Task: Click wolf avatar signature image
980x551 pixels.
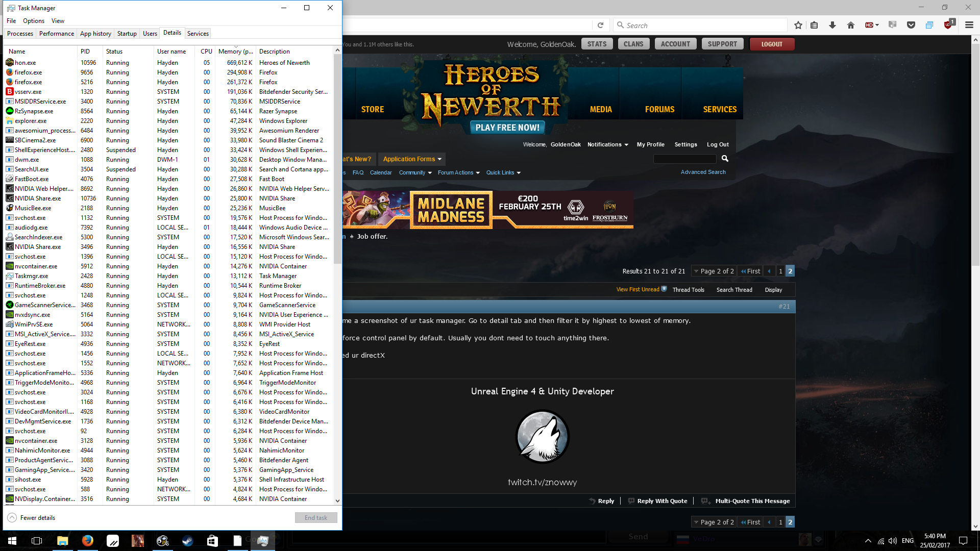Action: (542, 437)
